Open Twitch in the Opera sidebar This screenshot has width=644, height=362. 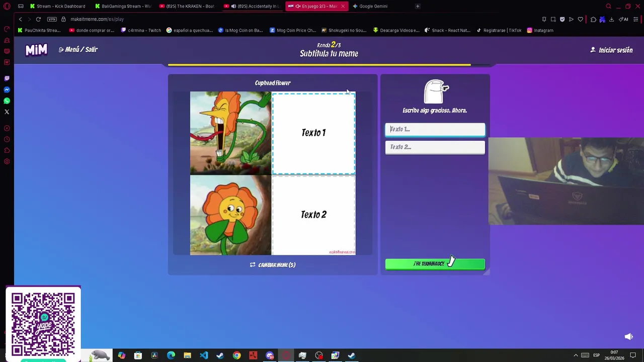pyautogui.click(x=7, y=78)
